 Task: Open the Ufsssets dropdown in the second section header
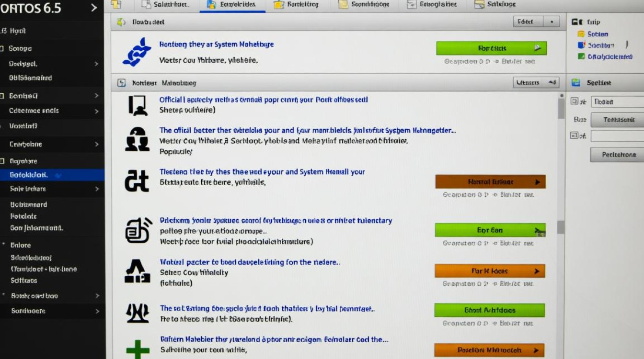click(536, 83)
